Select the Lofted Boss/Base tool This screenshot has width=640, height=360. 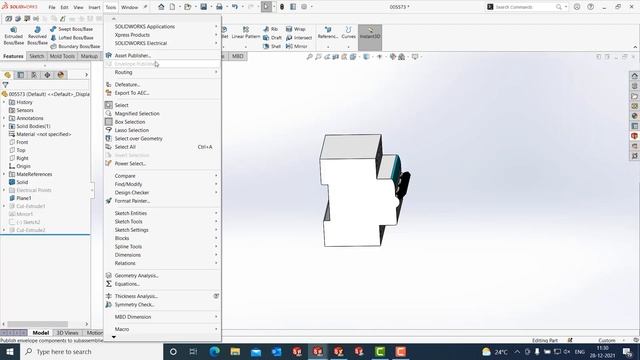[71, 38]
